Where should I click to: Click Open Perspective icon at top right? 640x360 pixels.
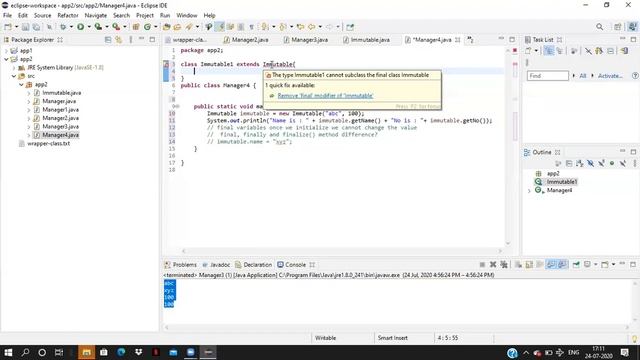(x=618, y=27)
